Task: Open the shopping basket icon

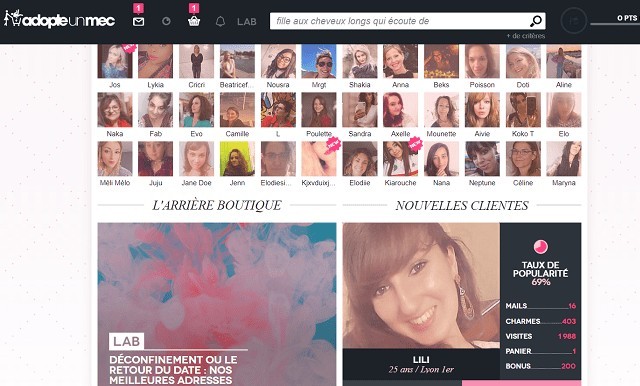Action: (x=194, y=21)
